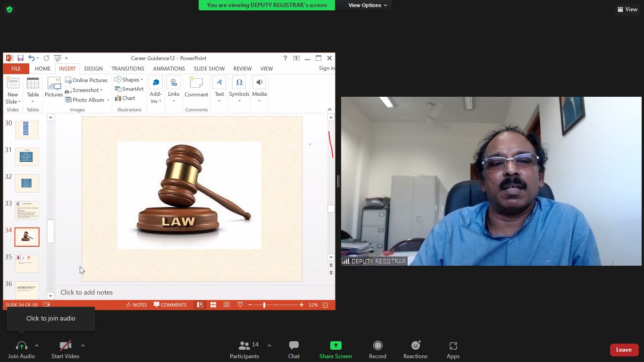This screenshot has width=644, height=362.
Task: Toggle the shared PowerPoint NOTES pane
Action: pos(136,305)
